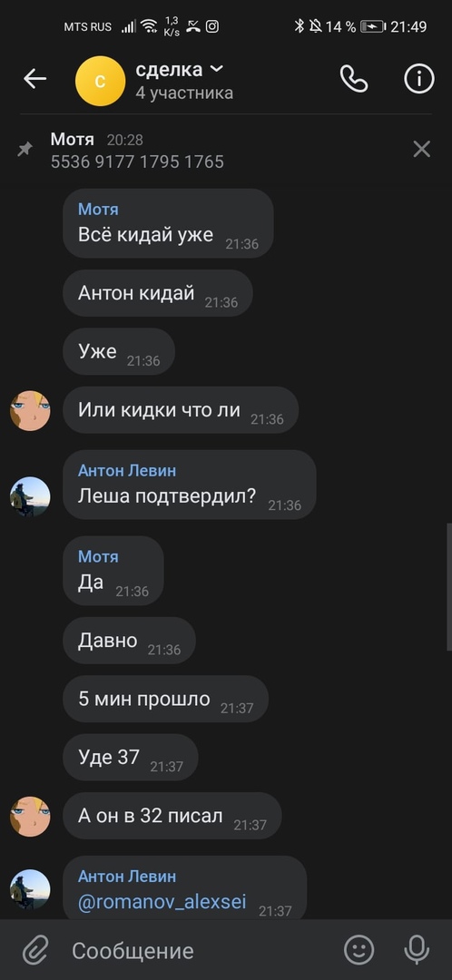Tap Антон Левин name above Леша подтвердил?
The height and width of the screenshot is (980, 452).
(127, 471)
